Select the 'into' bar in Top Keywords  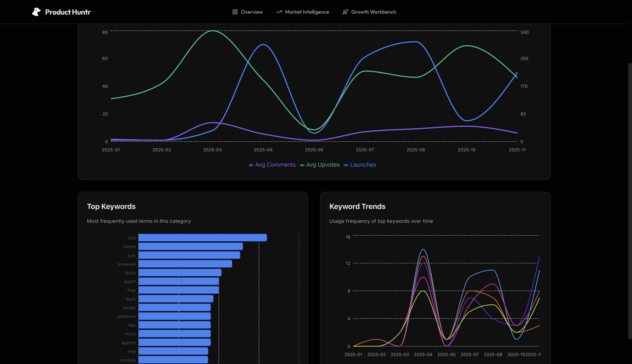point(203,237)
